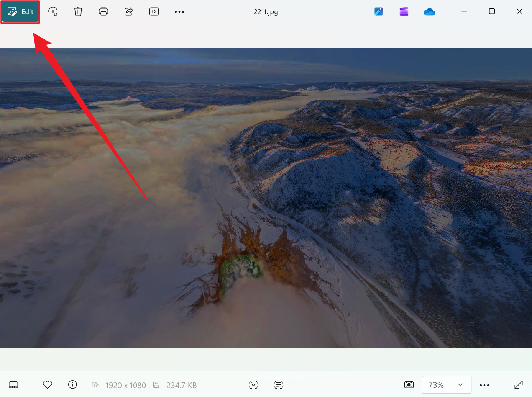The image size is (532, 397).
Task: Open the top toolbar See more menu
Action: click(179, 12)
